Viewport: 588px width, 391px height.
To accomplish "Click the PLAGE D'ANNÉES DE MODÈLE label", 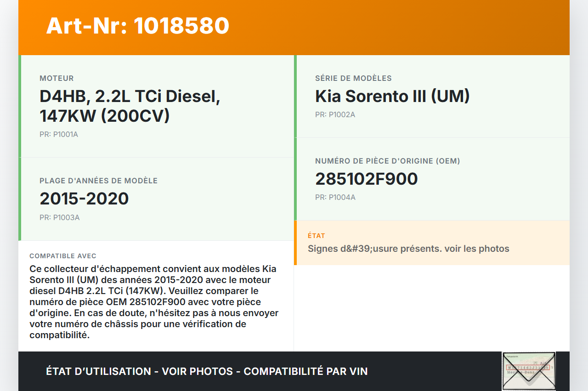I will 98,181.
